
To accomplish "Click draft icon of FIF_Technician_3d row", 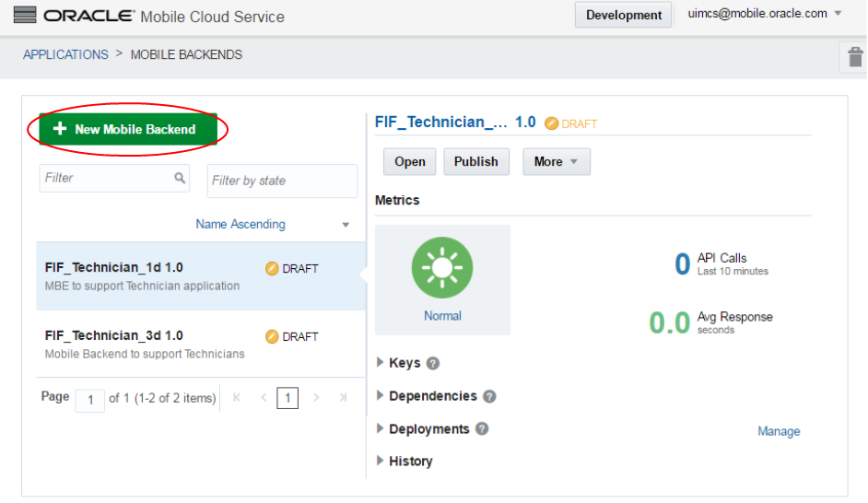I will (x=272, y=336).
